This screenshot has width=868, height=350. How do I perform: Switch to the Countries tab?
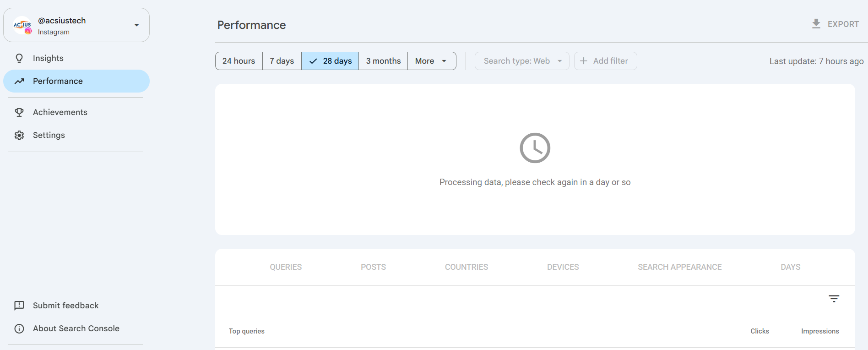467,267
